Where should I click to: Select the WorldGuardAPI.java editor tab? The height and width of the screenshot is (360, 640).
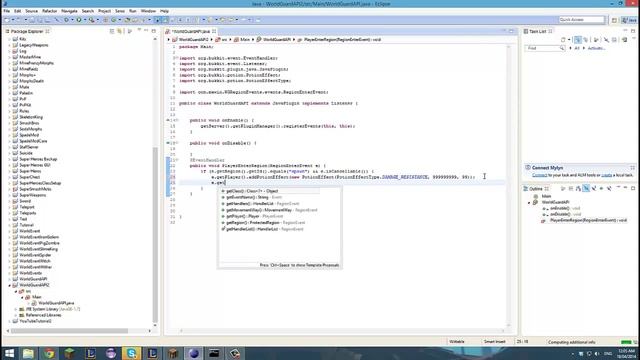coord(191,31)
